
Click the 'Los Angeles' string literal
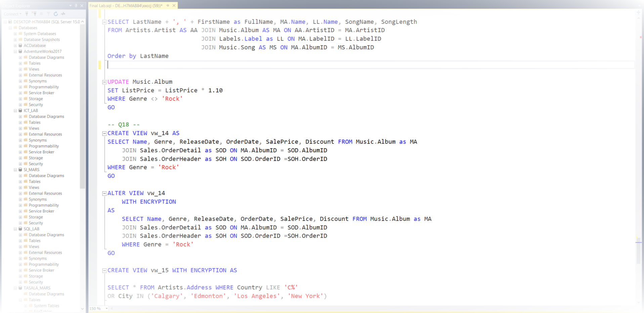click(x=257, y=296)
